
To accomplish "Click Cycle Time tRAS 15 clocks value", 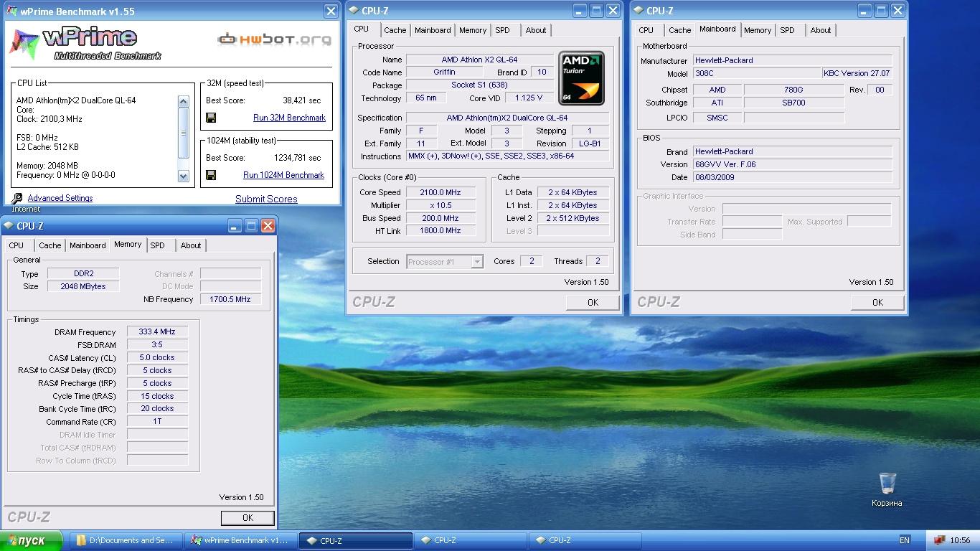I will [157, 396].
